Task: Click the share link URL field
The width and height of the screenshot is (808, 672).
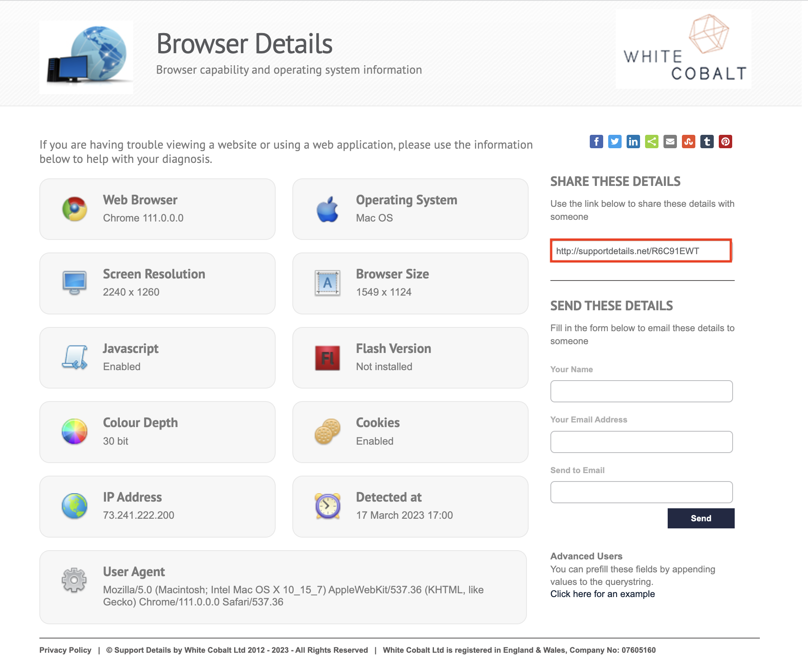Action: click(x=641, y=251)
